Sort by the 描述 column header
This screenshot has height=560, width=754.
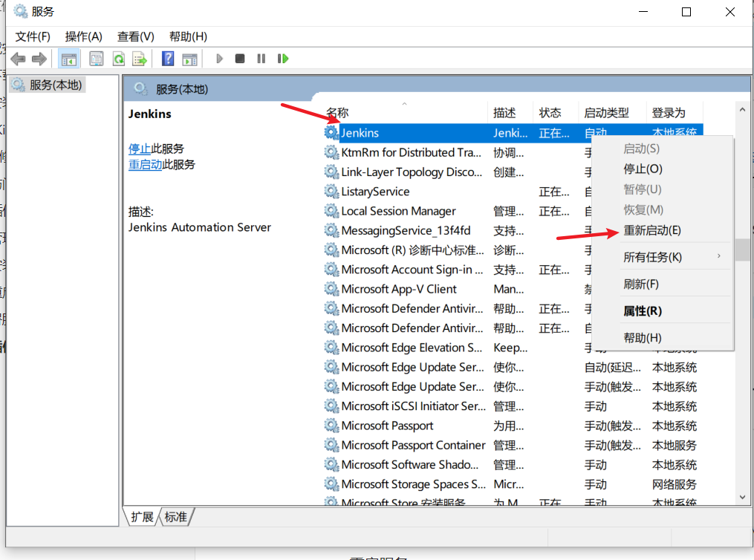(510, 112)
